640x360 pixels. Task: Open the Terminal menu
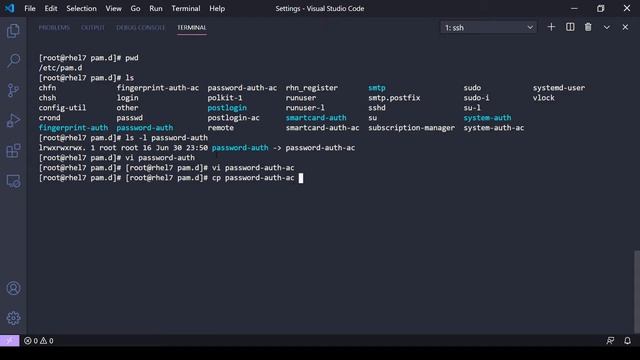coord(186,8)
